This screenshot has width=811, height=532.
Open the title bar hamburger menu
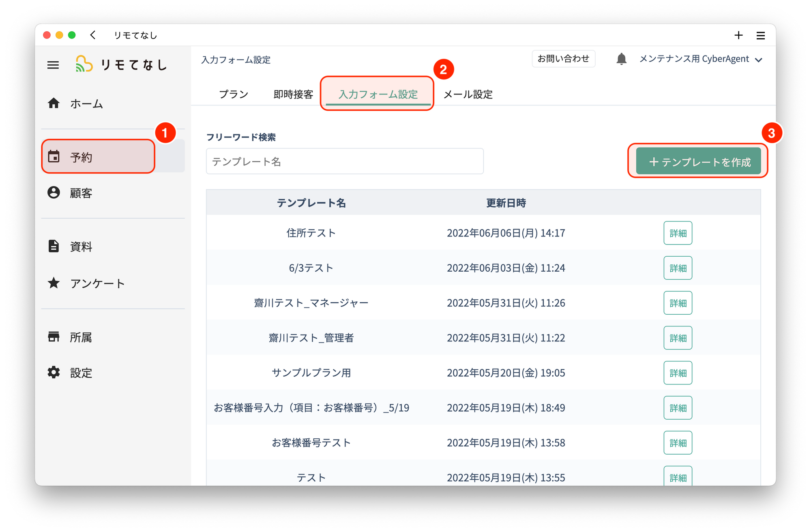(x=761, y=36)
